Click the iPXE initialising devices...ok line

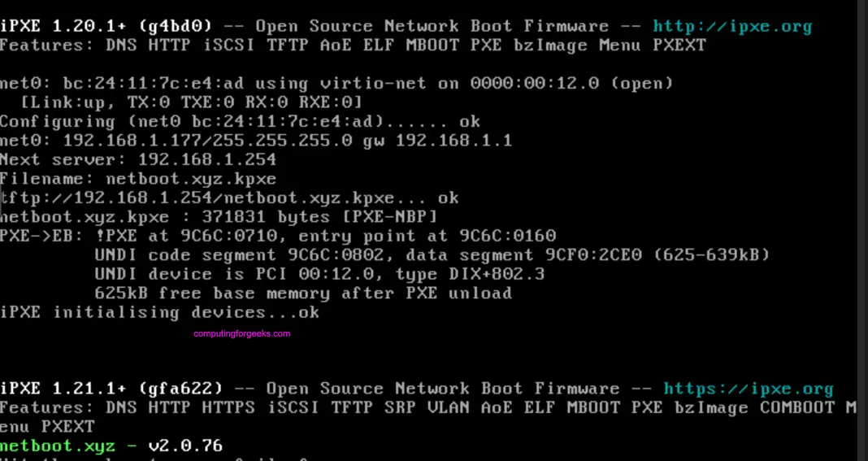click(159, 312)
